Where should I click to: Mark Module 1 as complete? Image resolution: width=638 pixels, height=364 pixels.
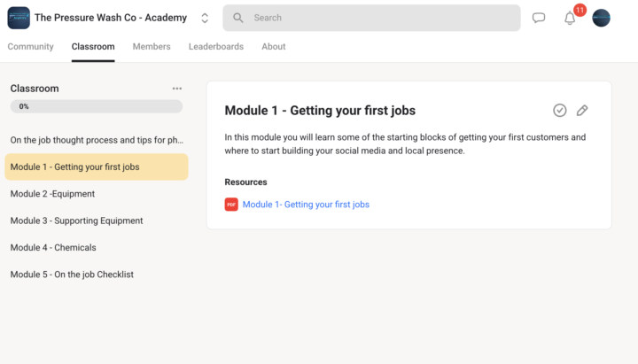(560, 111)
